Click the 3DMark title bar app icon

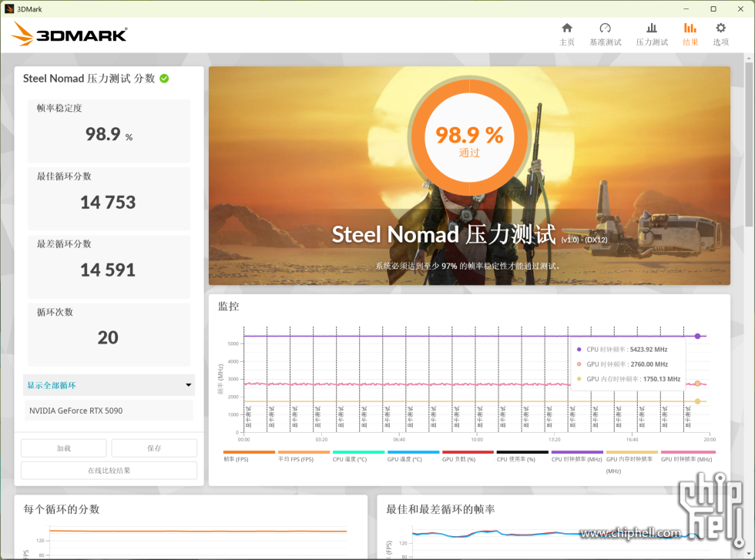(x=9, y=8)
